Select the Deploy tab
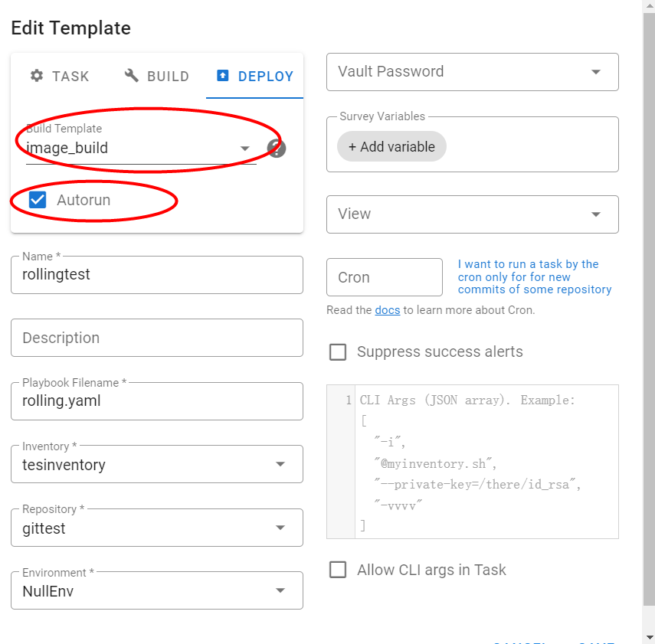655x644 pixels. [255, 77]
